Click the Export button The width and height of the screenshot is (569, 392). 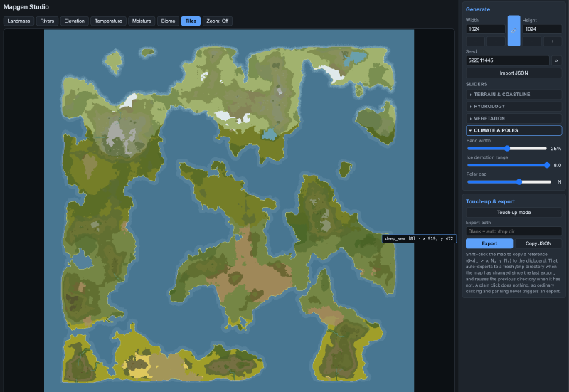489,243
